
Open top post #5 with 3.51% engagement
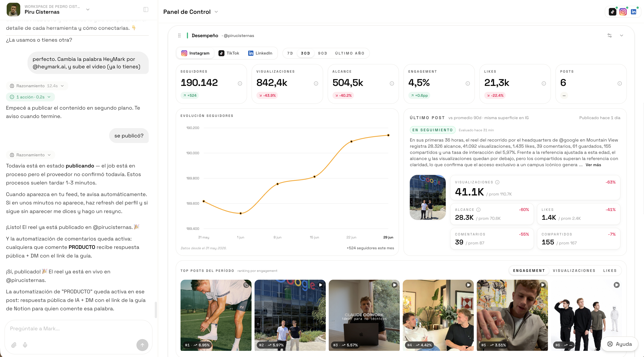(512, 315)
